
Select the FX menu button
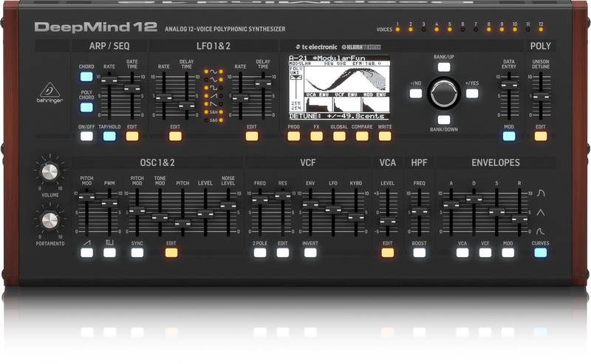[x=316, y=136]
